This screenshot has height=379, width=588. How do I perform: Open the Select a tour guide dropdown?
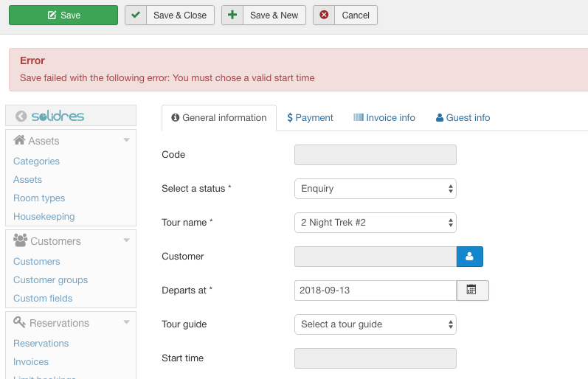pyautogui.click(x=375, y=324)
